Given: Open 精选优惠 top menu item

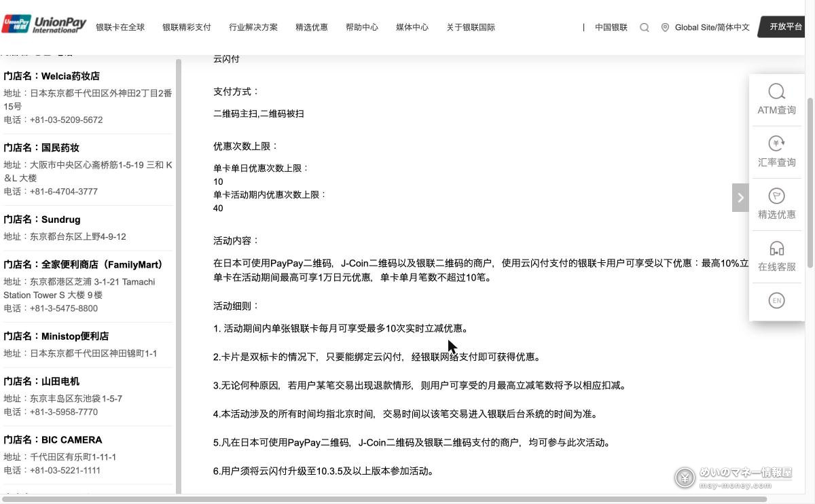Looking at the screenshot, I should pos(312,27).
